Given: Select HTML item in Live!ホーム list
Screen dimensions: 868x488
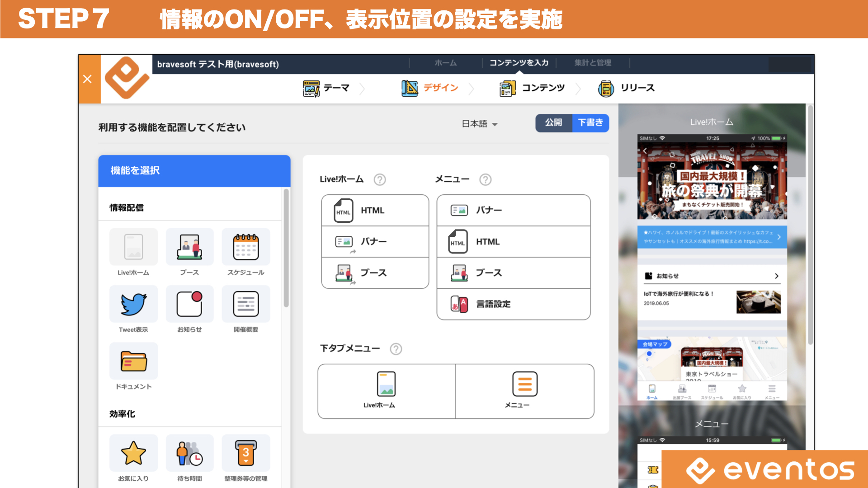Looking at the screenshot, I should (375, 211).
